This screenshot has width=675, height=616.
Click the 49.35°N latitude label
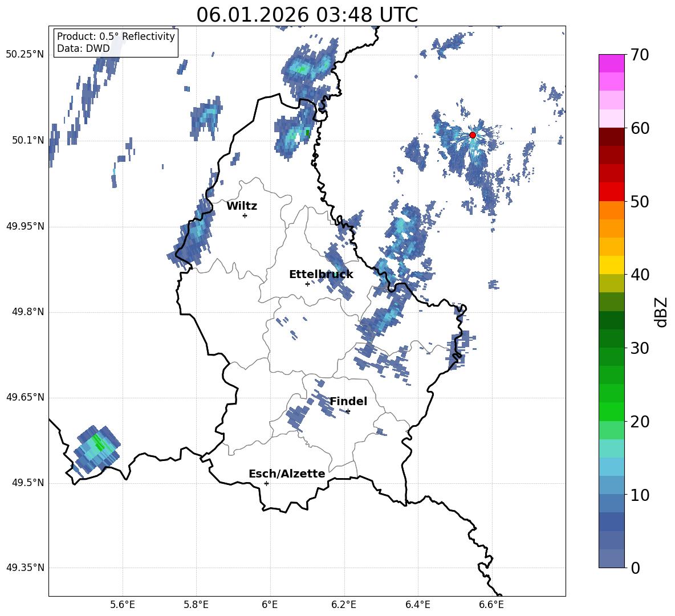(25, 568)
